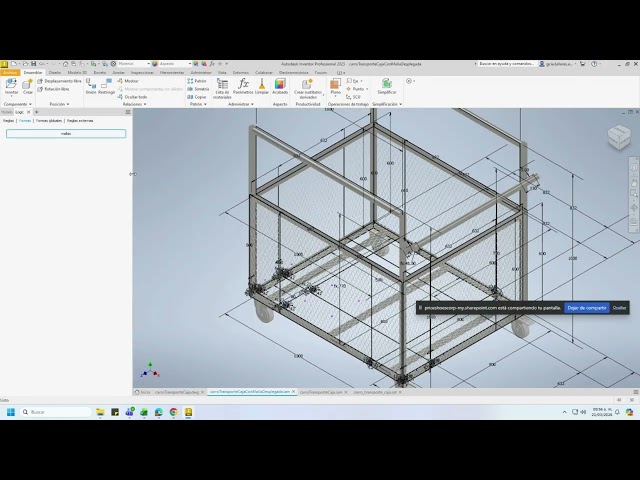Add a new browser panel tab

(x=36, y=112)
